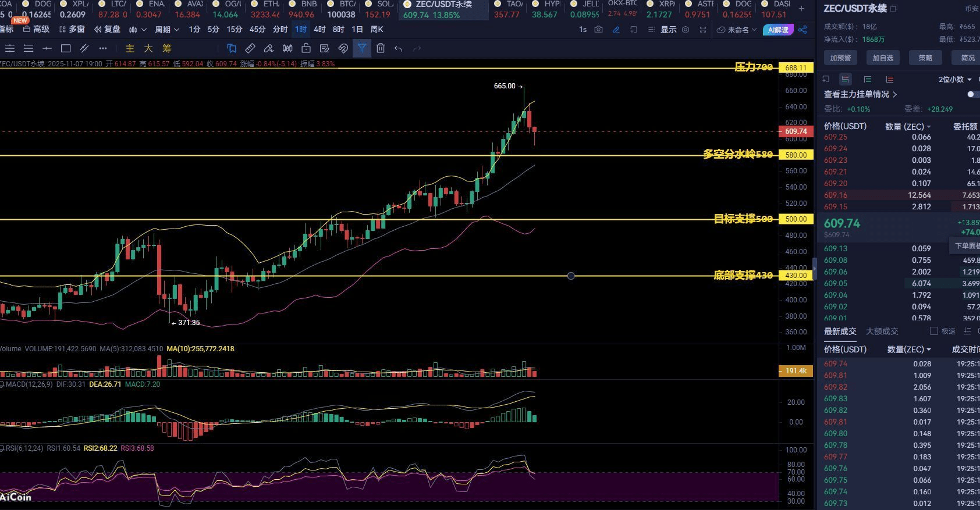Select the rectangle drawing tool
This screenshot has height=510, width=980.
tap(66, 48)
